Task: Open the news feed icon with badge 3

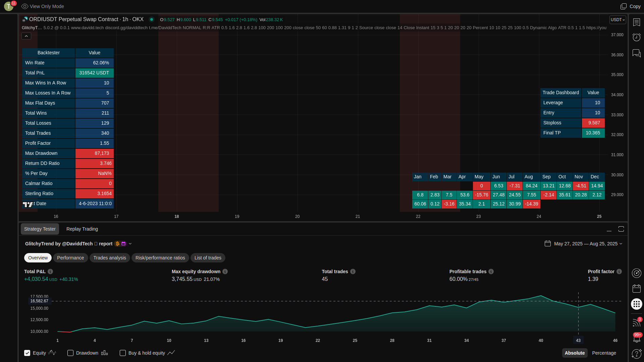Action: [636, 322]
